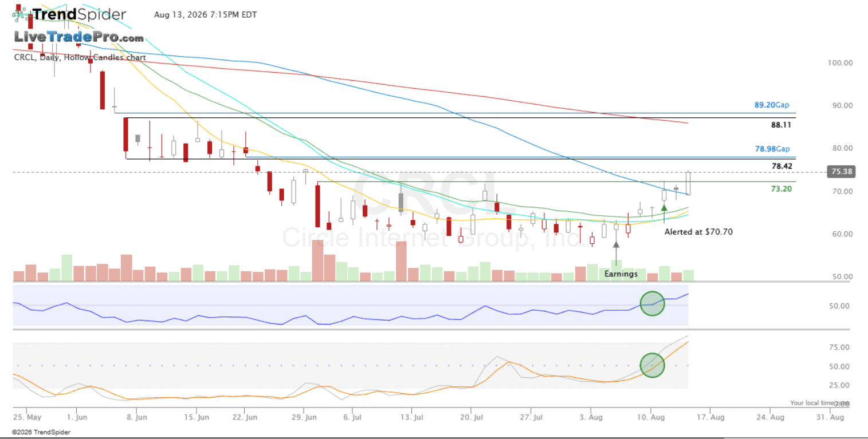Viewport: 868px width, 439px height.
Task: Click the 50.00 label beside the volume bars
Action: [843, 277]
